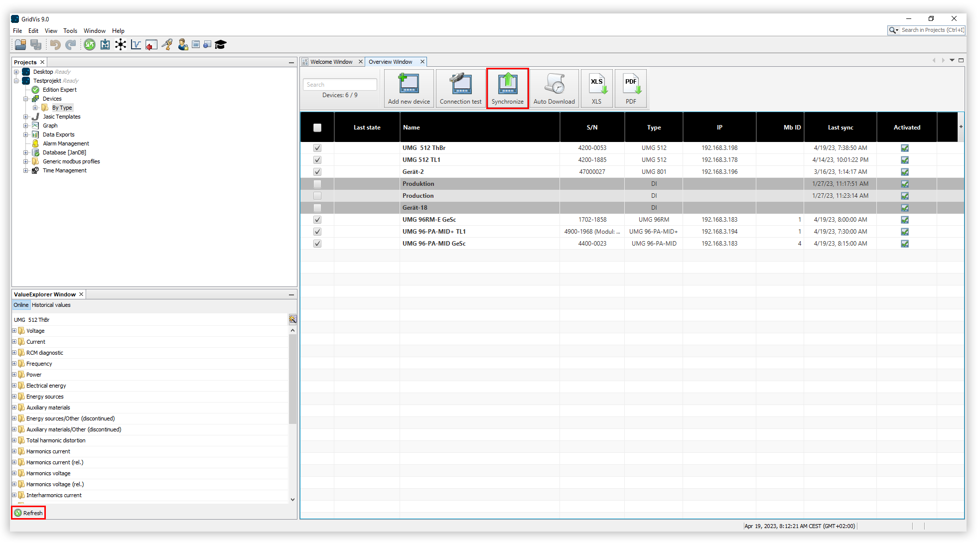The height and width of the screenshot is (545, 980).
Task: Expand the Voltage folder in ValueExplorer
Action: [x=14, y=331]
